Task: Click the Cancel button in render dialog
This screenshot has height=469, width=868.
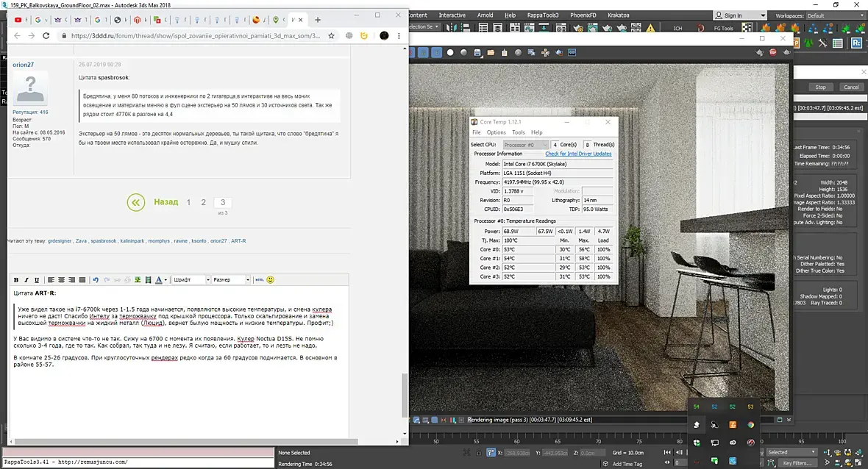Action: click(851, 87)
